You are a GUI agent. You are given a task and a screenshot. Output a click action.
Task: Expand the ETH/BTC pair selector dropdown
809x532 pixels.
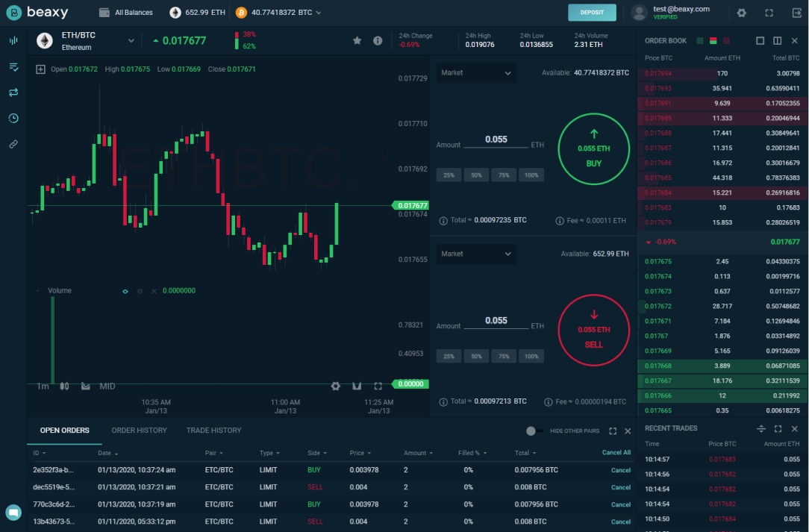[x=131, y=41]
